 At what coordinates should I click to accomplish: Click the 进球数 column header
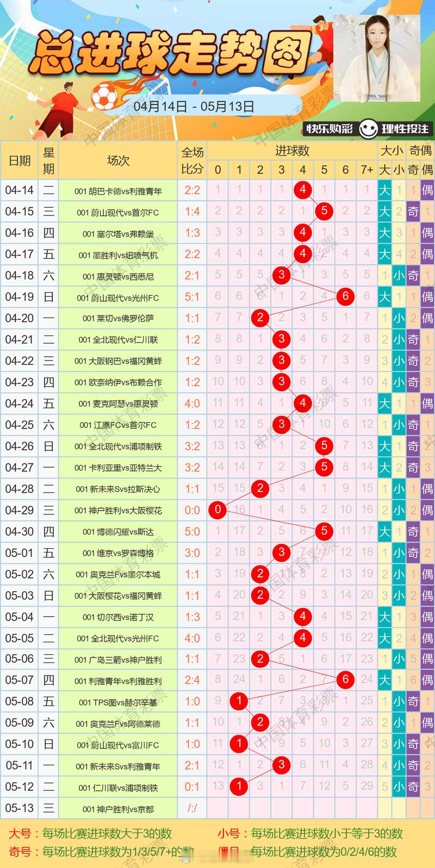click(x=292, y=151)
